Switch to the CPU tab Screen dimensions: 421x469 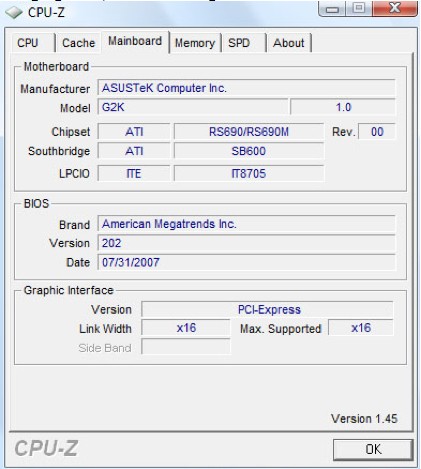33,43
